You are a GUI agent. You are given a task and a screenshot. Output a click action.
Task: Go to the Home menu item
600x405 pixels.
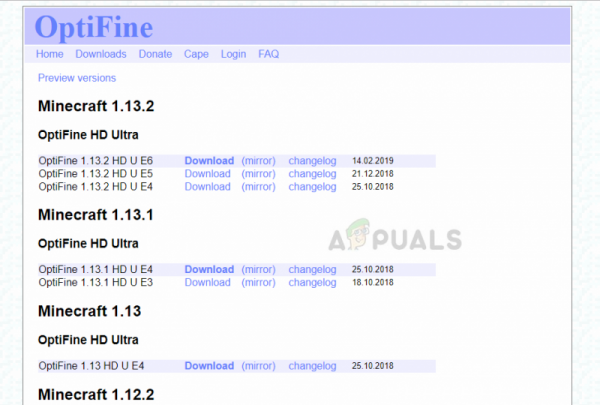pyautogui.click(x=50, y=54)
